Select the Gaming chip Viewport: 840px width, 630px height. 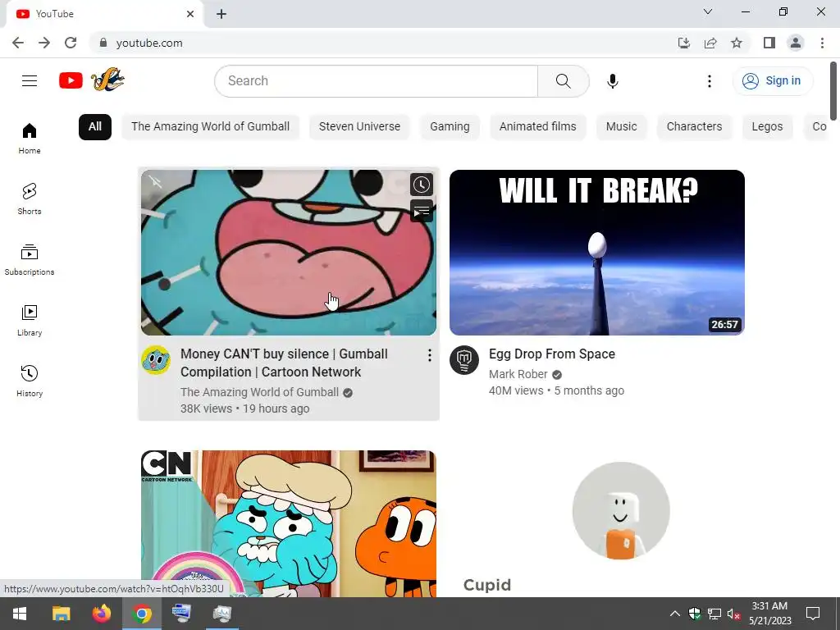click(x=450, y=127)
